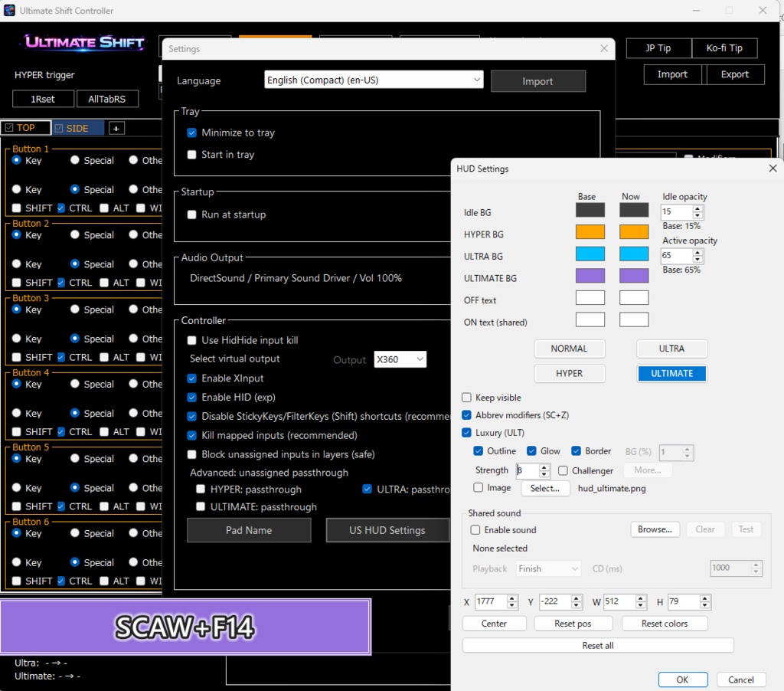This screenshot has height=691, width=784.
Task: Enable sound in the Shared sound section
Action: pyautogui.click(x=475, y=530)
